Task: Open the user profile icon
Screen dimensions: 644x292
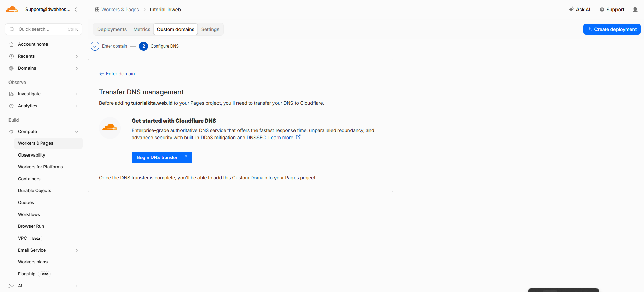Action: 635,10
